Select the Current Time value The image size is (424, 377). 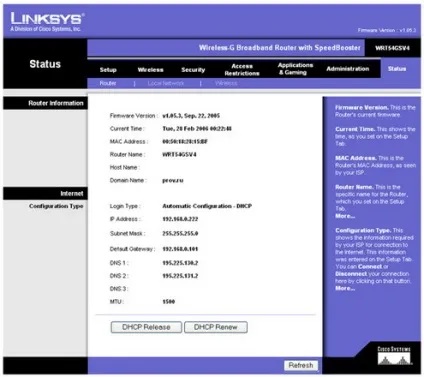point(197,129)
